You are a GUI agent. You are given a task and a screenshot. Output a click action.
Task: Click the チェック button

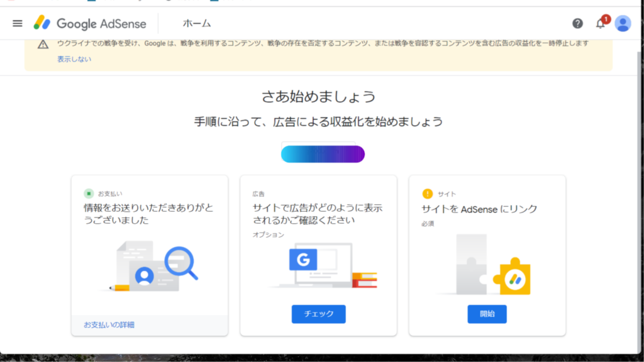pos(319,314)
